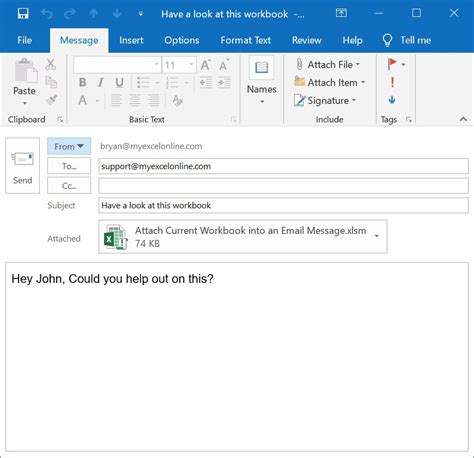This screenshot has height=458, width=474.
Task: Click the Paste clipboard icon
Action: (25, 71)
